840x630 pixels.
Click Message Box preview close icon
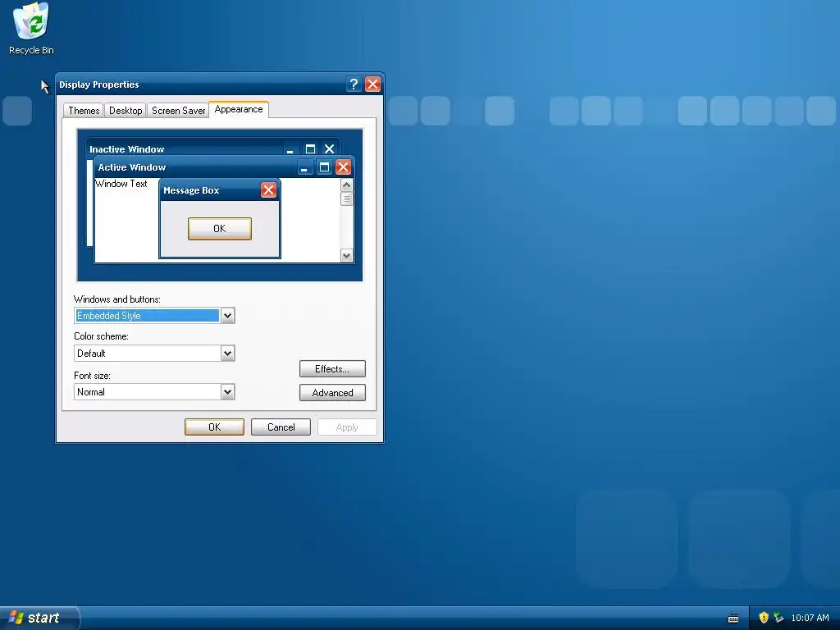pos(268,189)
